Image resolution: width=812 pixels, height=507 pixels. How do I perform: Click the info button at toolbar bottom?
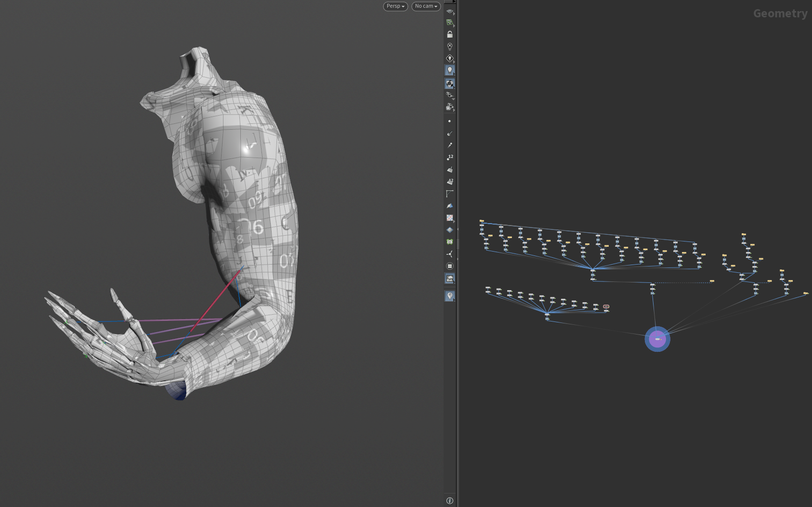pos(449,501)
